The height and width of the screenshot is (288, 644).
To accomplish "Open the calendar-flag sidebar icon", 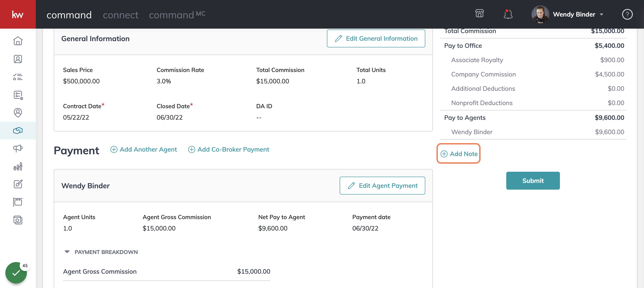I will click(18, 202).
